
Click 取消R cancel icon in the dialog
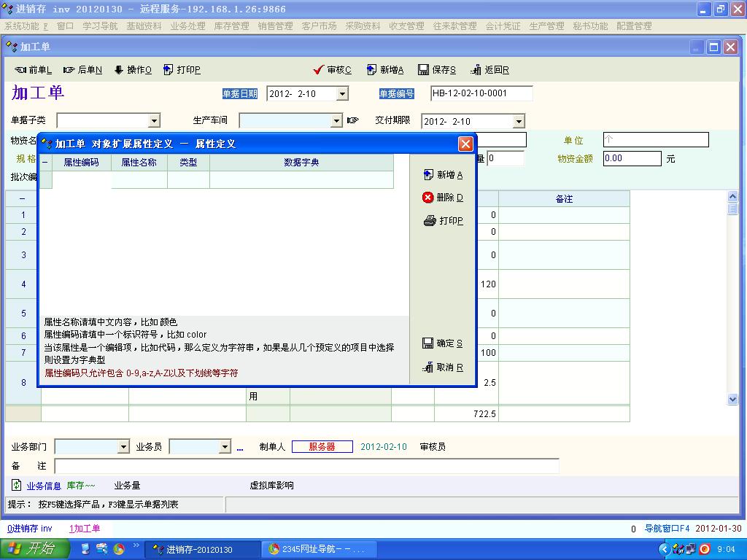pos(428,367)
